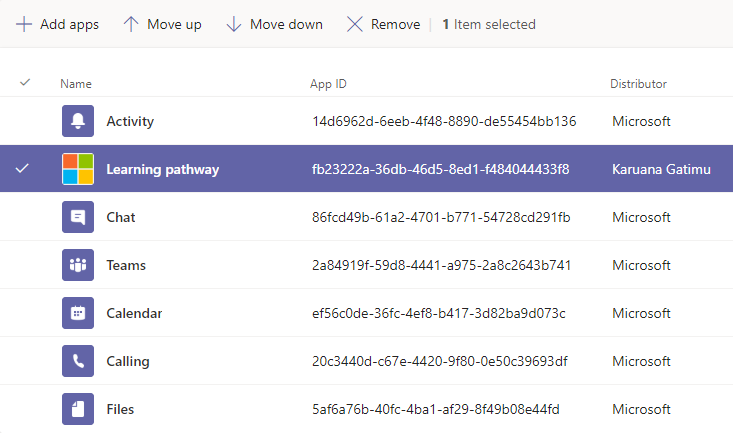This screenshot has width=733, height=433.
Task: Click the Distributor column header
Action: 639,84
